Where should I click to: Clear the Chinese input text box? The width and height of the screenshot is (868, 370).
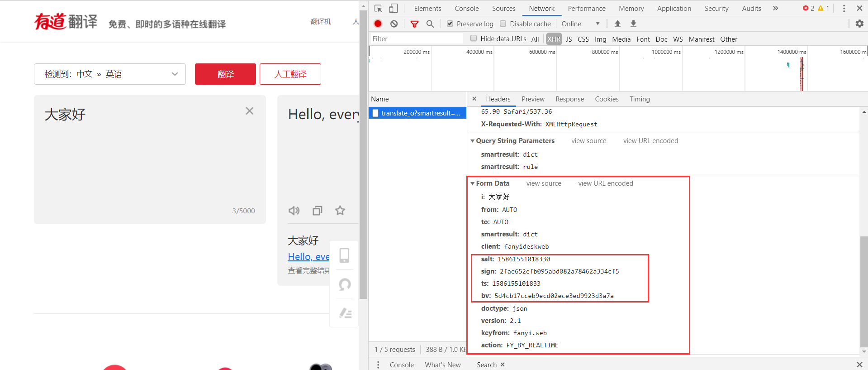(x=249, y=111)
